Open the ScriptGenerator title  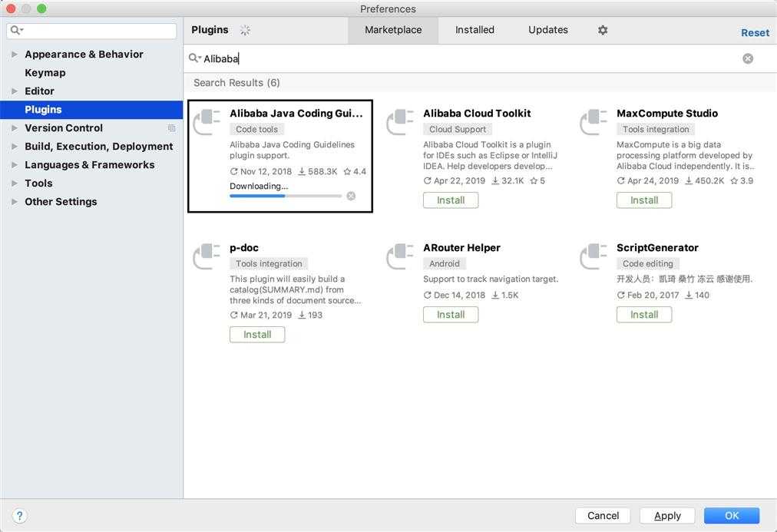click(x=657, y=248)
